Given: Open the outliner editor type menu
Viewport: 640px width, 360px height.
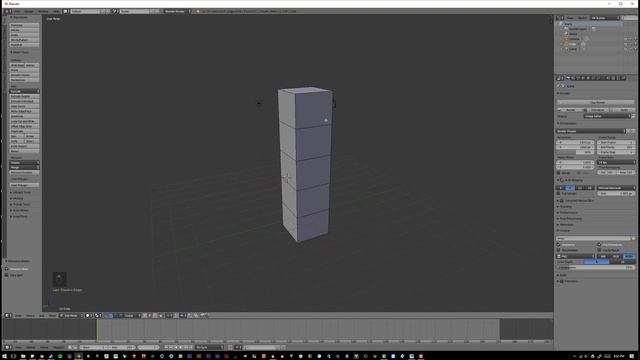Looking at the screenshot, I should coord(560,18).
